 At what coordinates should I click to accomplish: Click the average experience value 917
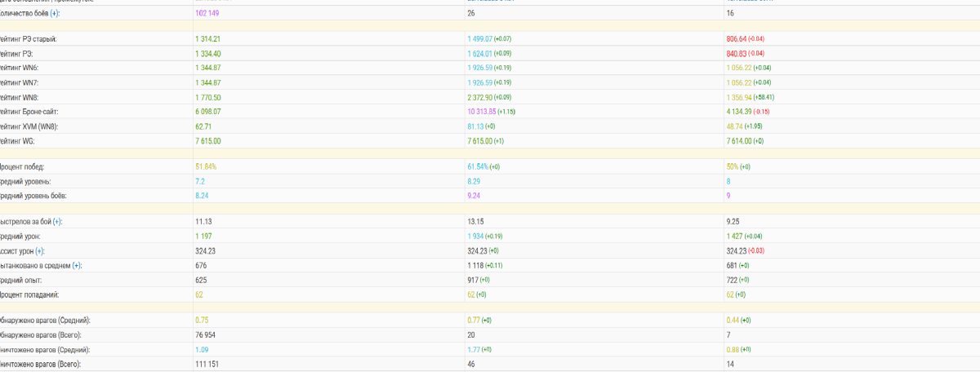point(473,280)
